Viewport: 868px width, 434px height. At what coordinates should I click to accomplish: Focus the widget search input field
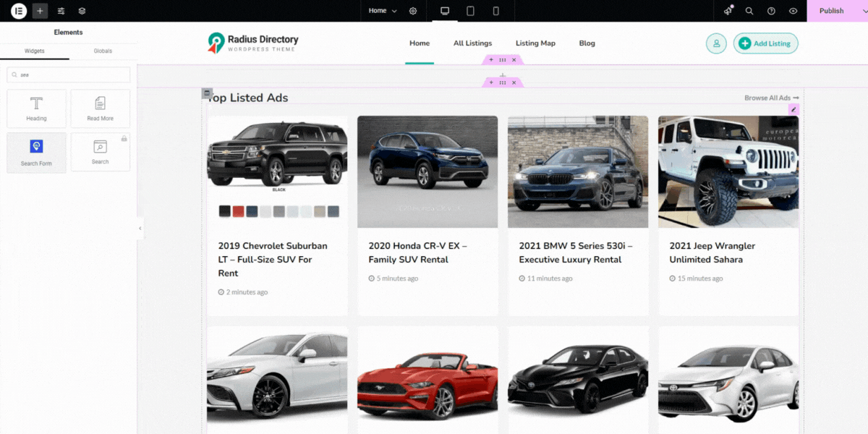pyautogui.click(x=69, y=75)
